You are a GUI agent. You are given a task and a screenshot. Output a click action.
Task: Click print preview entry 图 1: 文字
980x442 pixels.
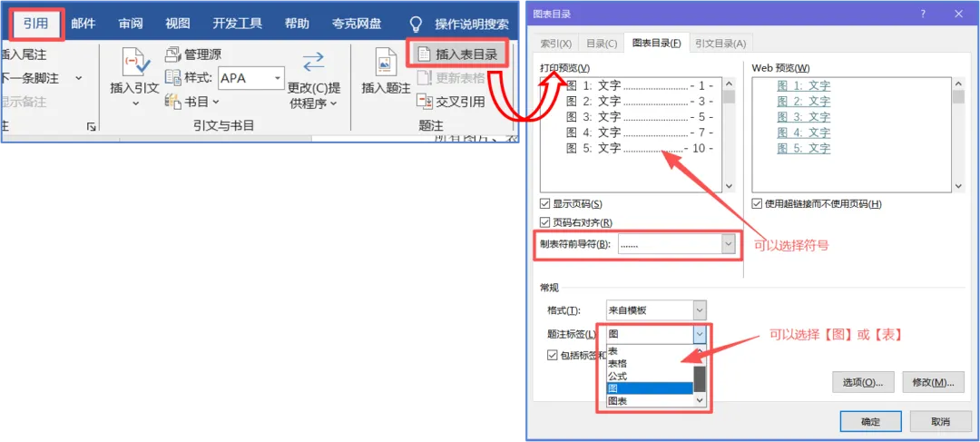tap(640, 85)
